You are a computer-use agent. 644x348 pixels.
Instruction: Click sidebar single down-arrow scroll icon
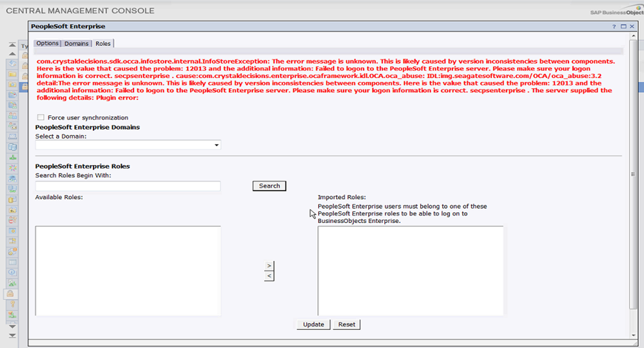(12, 327)
